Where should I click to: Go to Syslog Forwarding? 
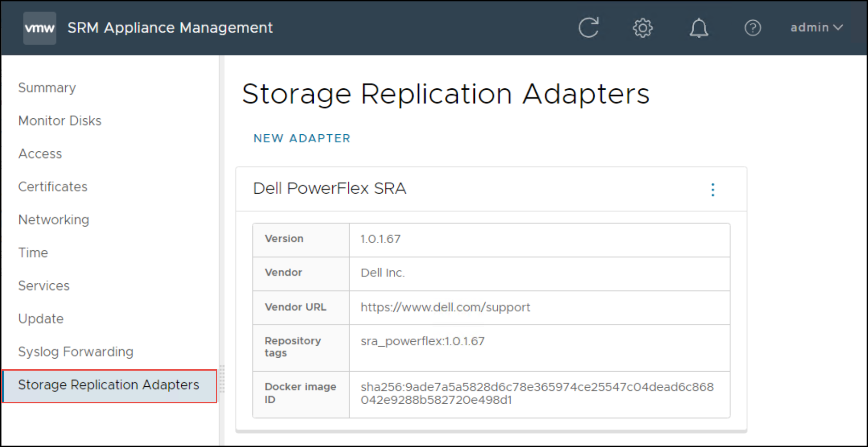76,352
